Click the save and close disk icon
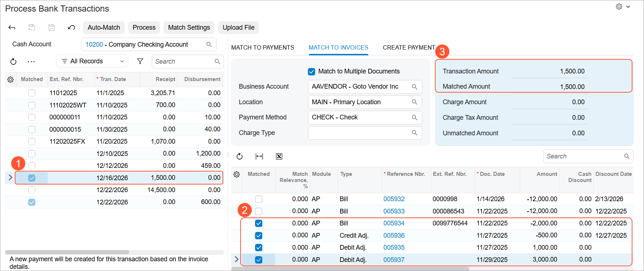Viewport: 644px width, 271px height. [x=32, y=27]
